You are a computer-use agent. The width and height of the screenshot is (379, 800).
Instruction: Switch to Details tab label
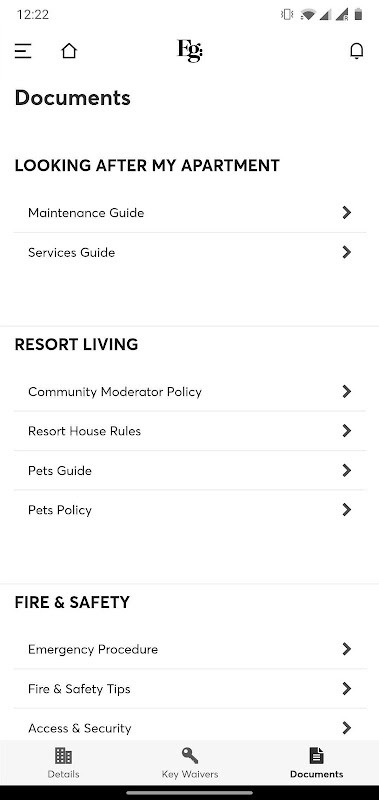coord(63,774)
